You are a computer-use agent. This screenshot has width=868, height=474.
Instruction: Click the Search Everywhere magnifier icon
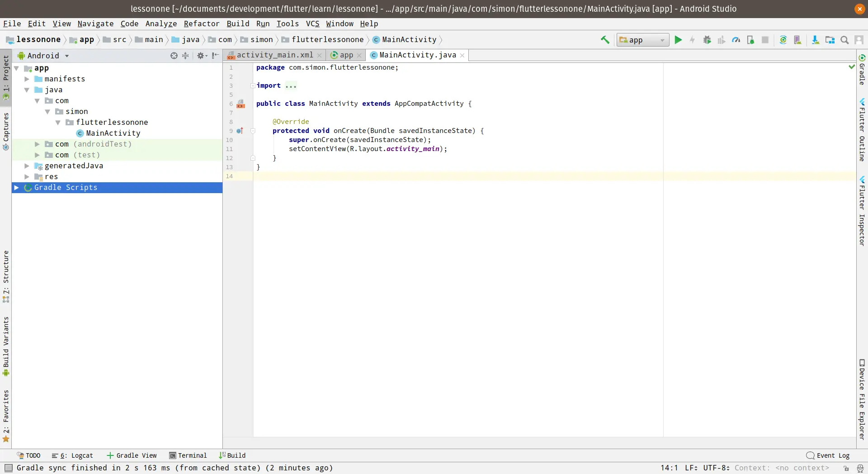[844, 40]
